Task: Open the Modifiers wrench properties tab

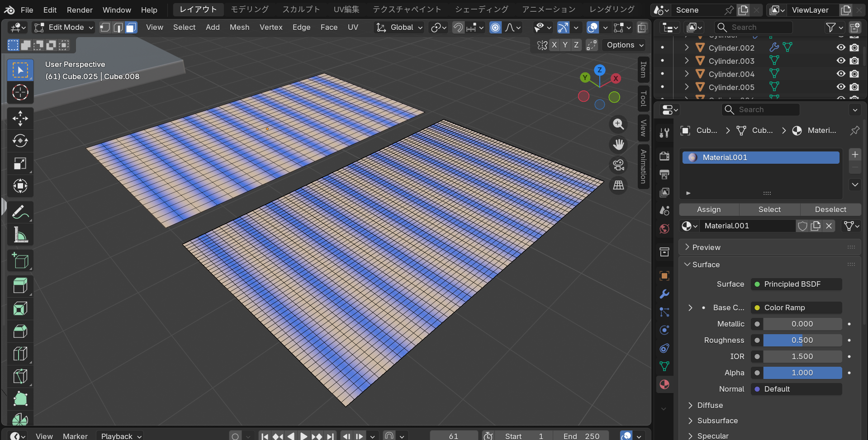Action: pos(664,294)
